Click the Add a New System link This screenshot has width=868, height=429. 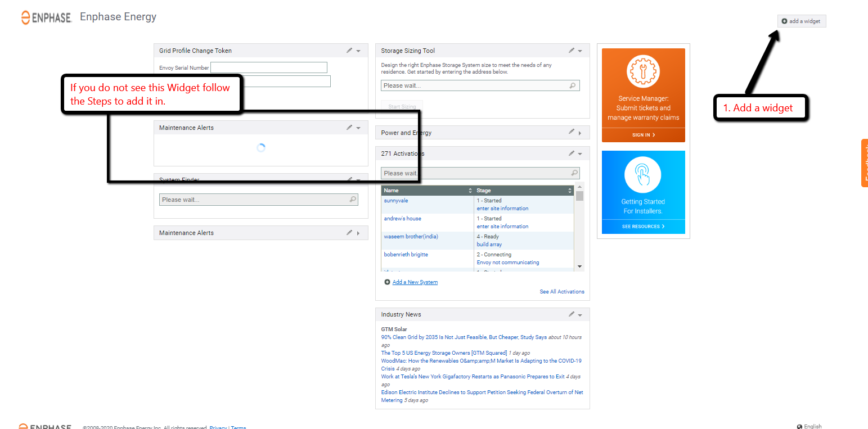coord(415,282)
